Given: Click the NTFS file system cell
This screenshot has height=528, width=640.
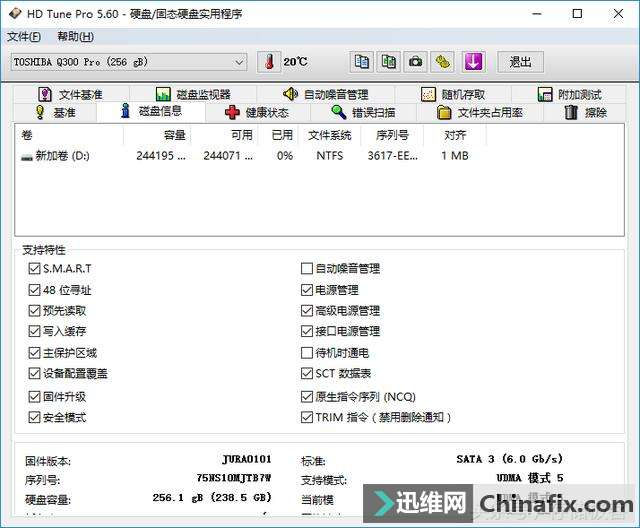Looking at the screenshot, I should click(330, 156).
